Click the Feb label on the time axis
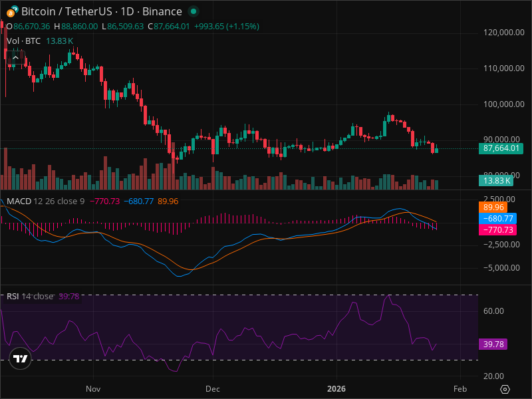This screenshot has height=399, width=532. pyautogui.click(x=460, y=389)
